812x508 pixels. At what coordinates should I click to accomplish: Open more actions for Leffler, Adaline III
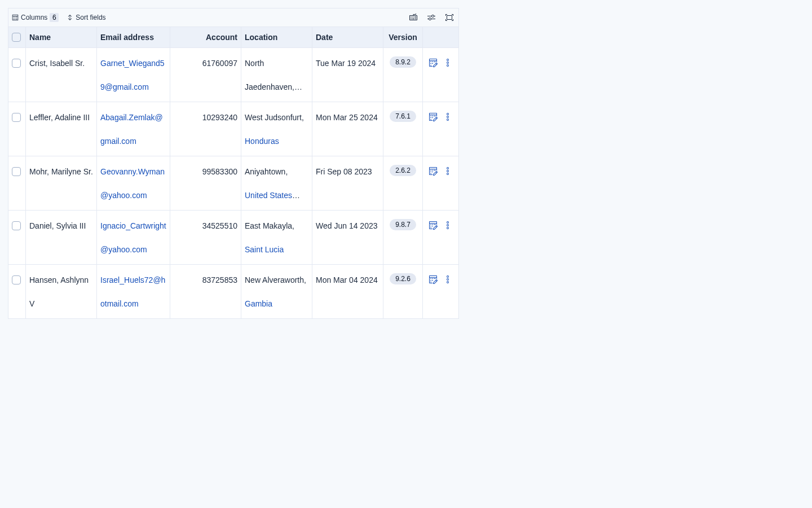coord(448,117)
